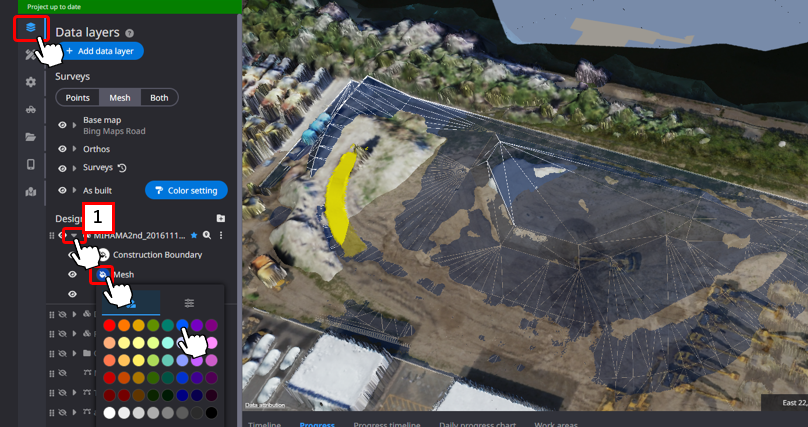
Task: Click the Add data layer button
Action: [x=100, y=51]
